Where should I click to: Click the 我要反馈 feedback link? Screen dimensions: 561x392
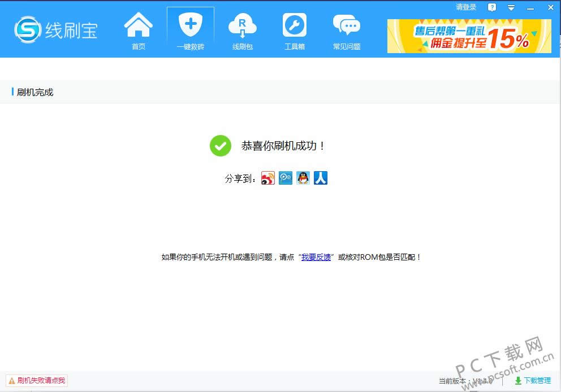316,257
